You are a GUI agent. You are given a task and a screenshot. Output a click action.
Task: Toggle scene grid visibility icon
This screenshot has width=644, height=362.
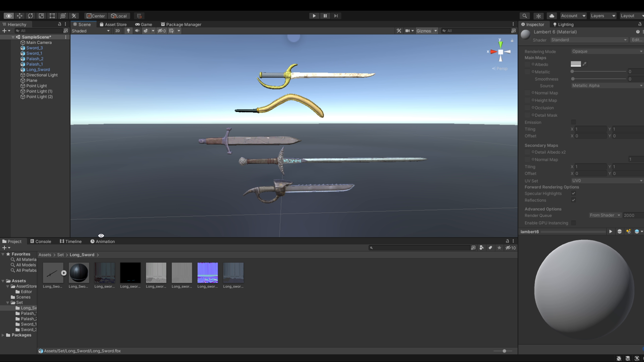pyautogui.click(x=171, y=31)
